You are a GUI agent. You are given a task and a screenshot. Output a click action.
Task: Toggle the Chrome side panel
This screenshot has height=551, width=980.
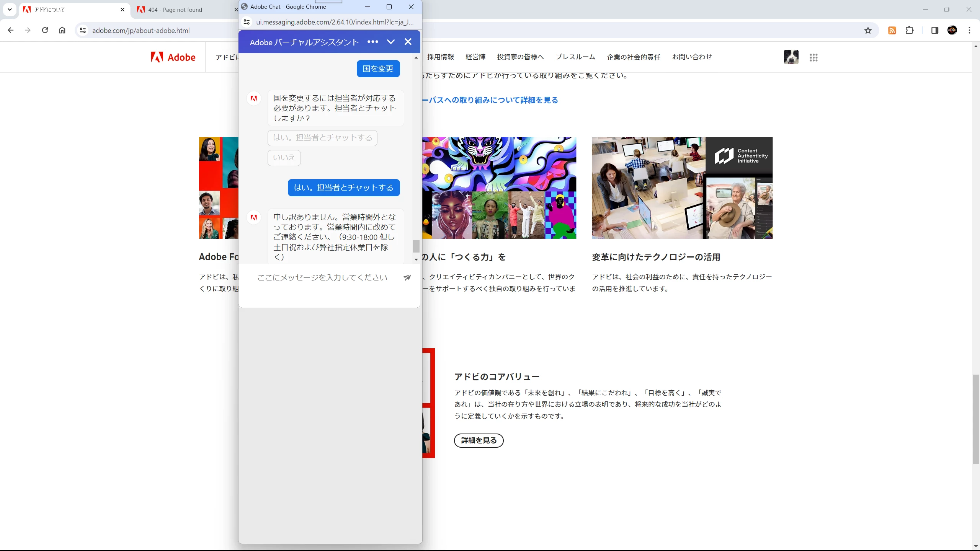(x=934, y=31)
